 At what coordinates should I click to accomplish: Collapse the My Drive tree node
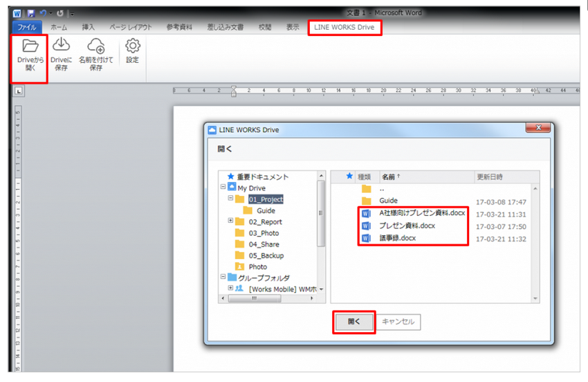[x=223, y=188]
